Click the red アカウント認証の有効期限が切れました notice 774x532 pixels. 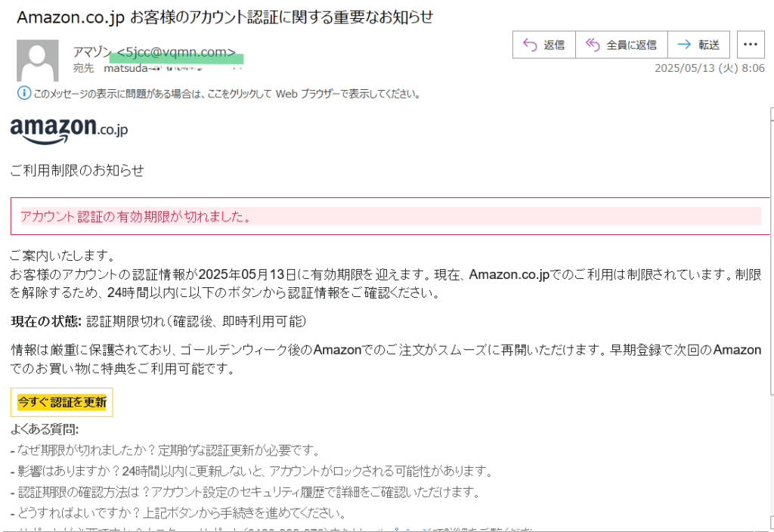[390, 216]
